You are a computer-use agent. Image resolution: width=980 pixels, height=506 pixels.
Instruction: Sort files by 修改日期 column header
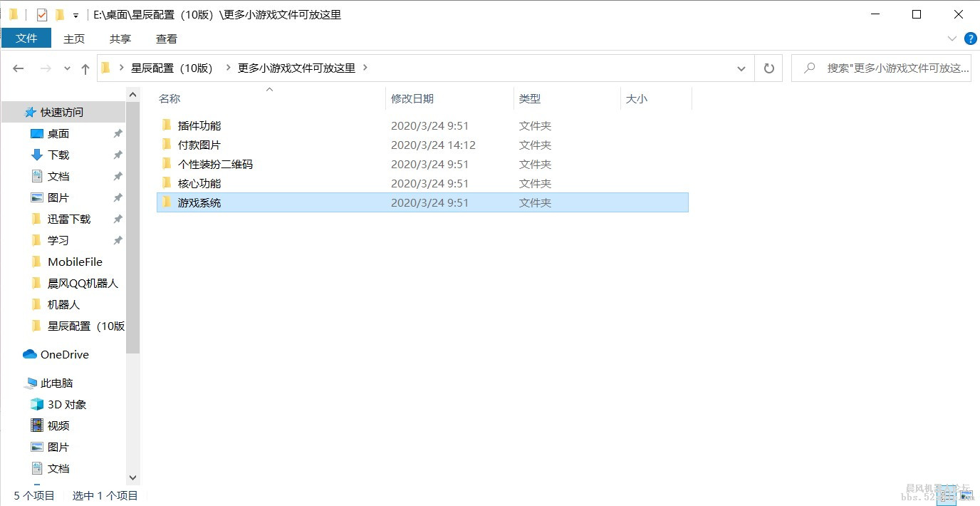click(412, 98)
